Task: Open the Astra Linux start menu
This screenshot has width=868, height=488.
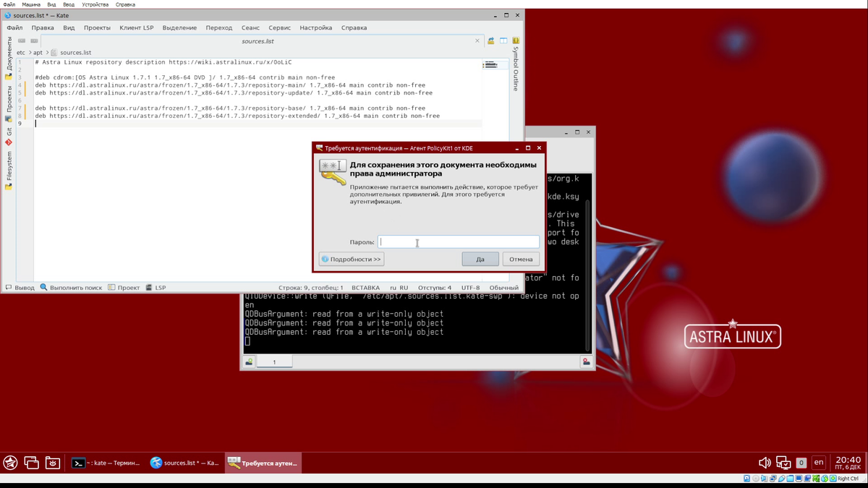Action: click(x=10, y=463)
